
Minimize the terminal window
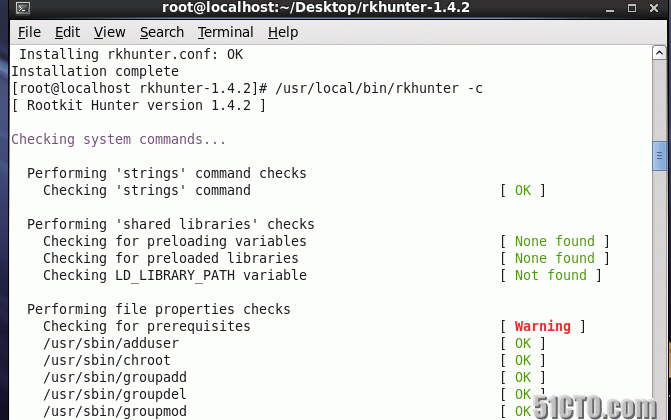click(x=610, y=8)
